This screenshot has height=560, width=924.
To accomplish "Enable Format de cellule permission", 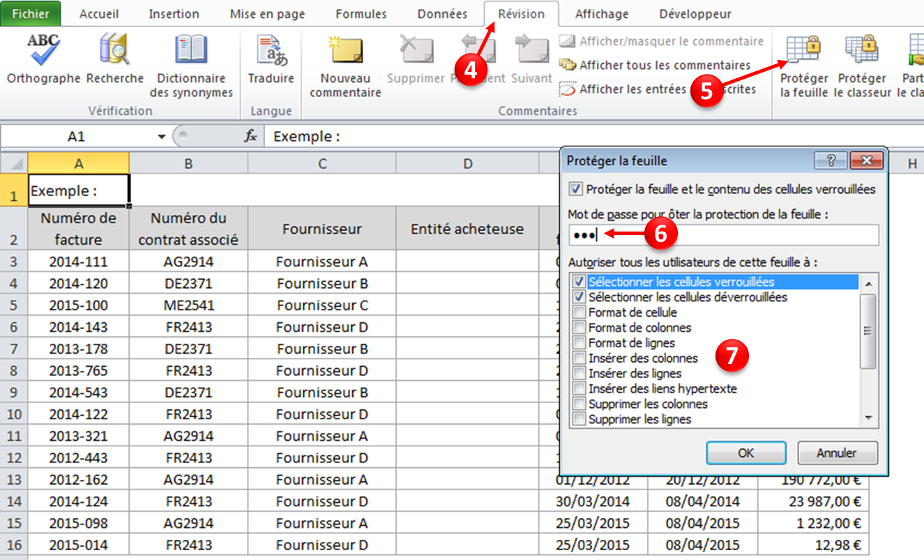I will pos(577,312).
